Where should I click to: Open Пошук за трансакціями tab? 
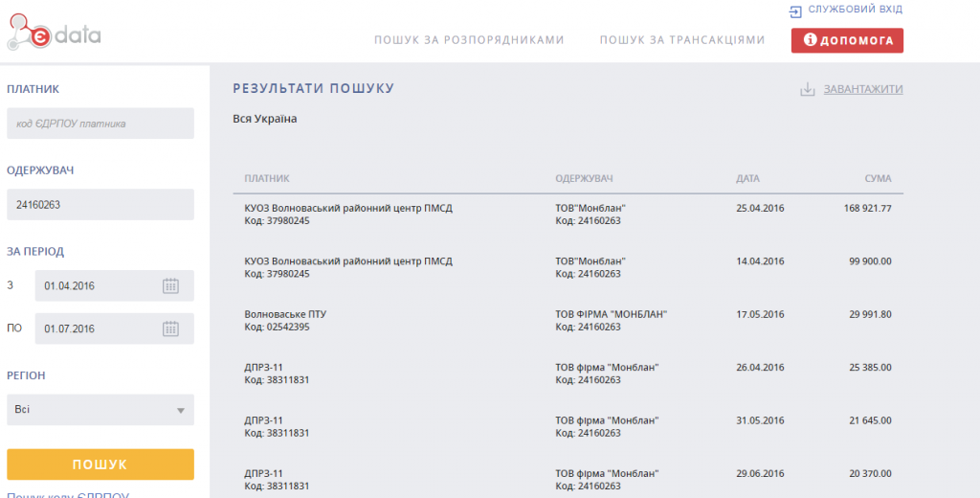[x=682, y=40]
